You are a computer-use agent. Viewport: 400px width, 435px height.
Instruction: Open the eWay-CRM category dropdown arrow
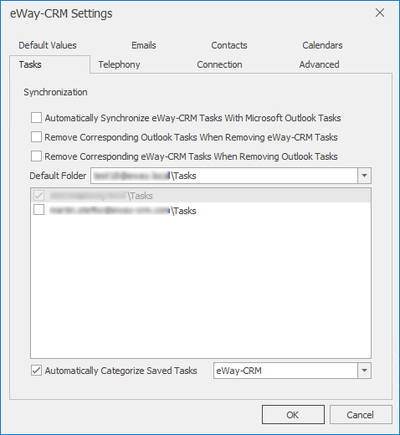[x=364, y=370]
